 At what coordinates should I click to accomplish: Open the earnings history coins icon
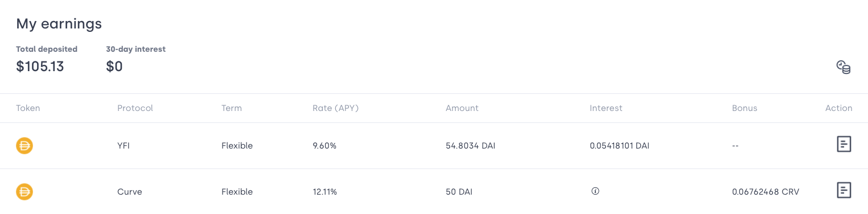click(843, 67)
